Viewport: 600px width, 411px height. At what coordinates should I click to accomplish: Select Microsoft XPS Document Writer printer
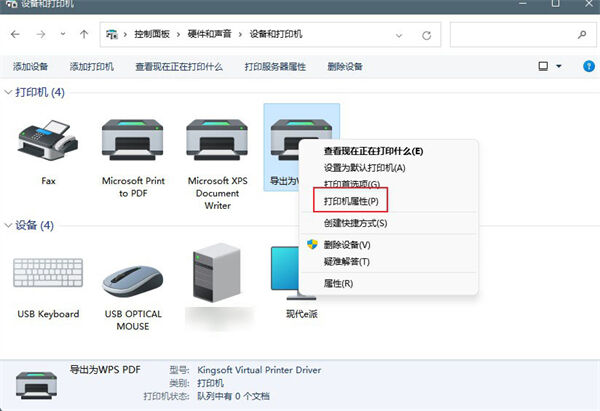217,140
